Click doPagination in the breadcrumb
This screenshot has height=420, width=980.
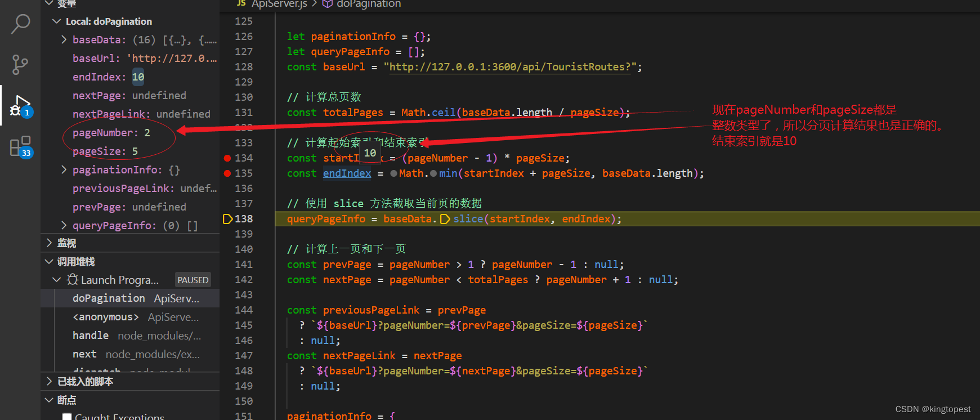point(369,4)
